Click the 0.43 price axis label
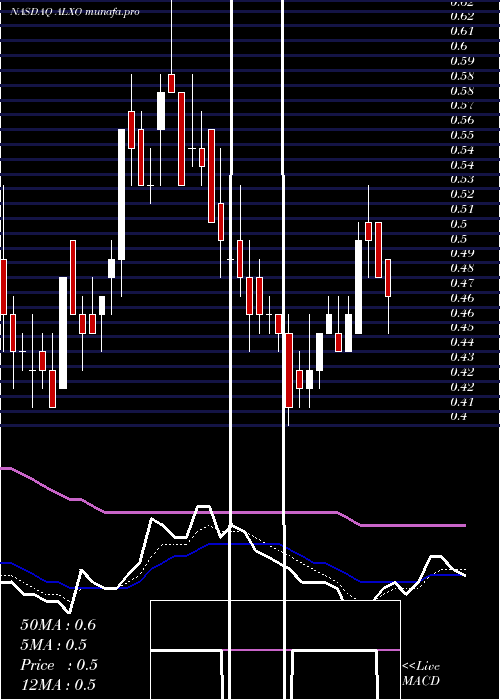 (x=462, y=357)
